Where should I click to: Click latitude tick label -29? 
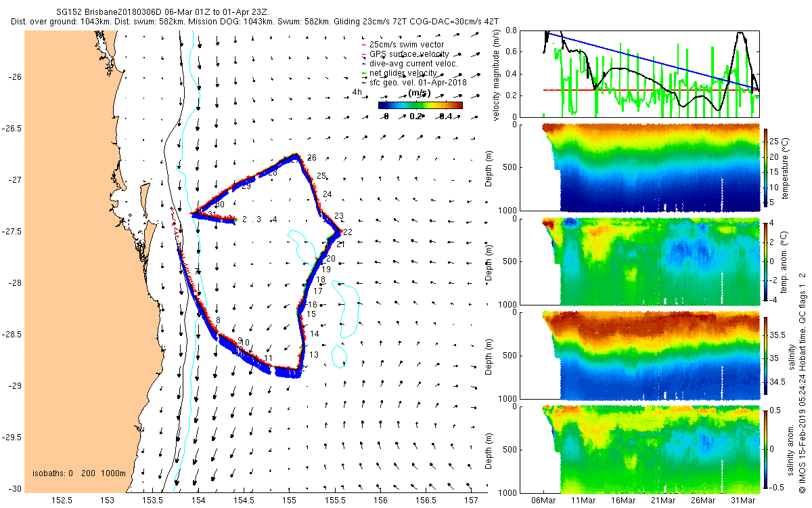pyautogui.click(x=14, y=386)
